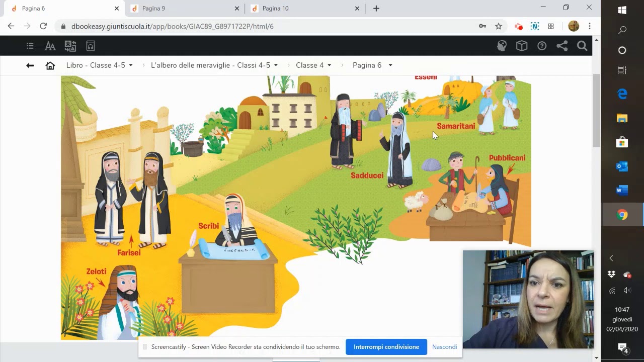Open Task View in the taskbar
The width and height of the screenshot is (644, 362).
click(x=622, y=70)
